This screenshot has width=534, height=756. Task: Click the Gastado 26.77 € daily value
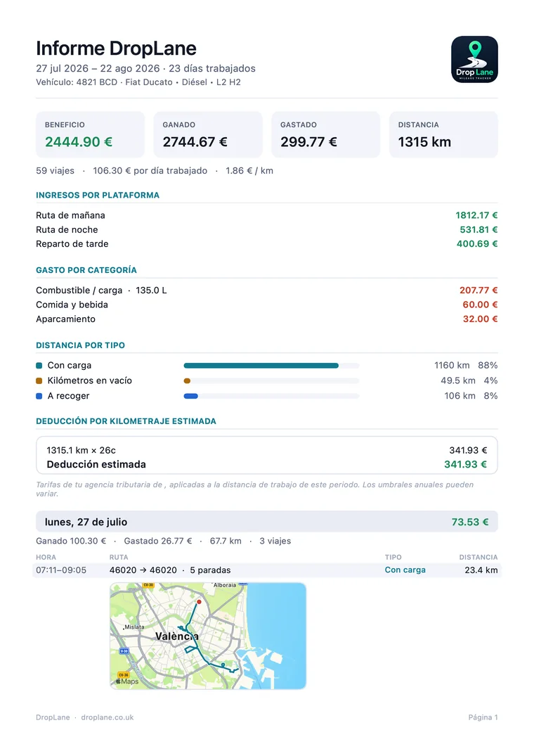click(158, 541)
